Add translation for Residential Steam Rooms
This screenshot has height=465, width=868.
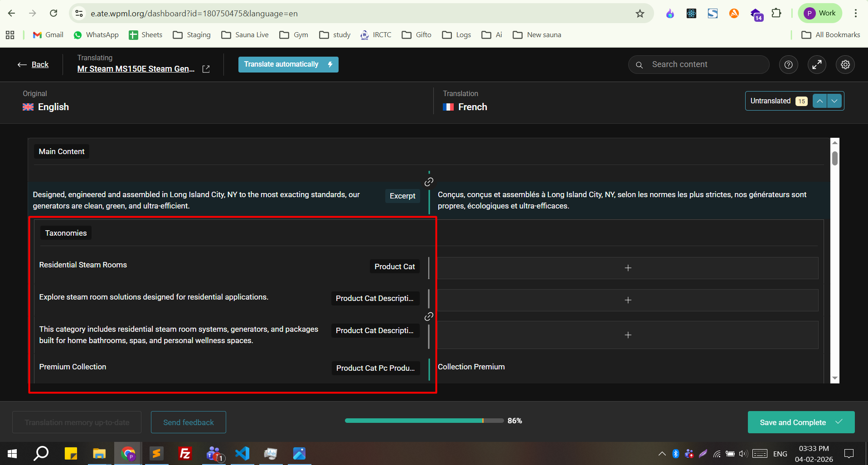[x=628, y=268]
